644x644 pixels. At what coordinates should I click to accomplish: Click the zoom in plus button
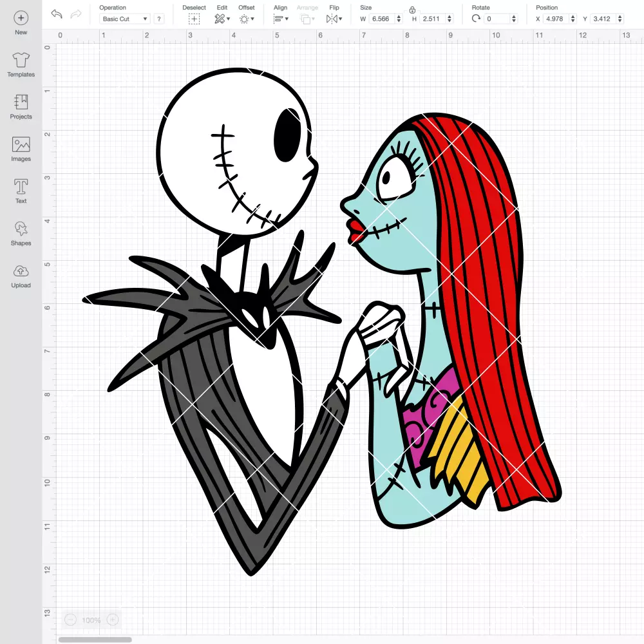coord(113,620)
